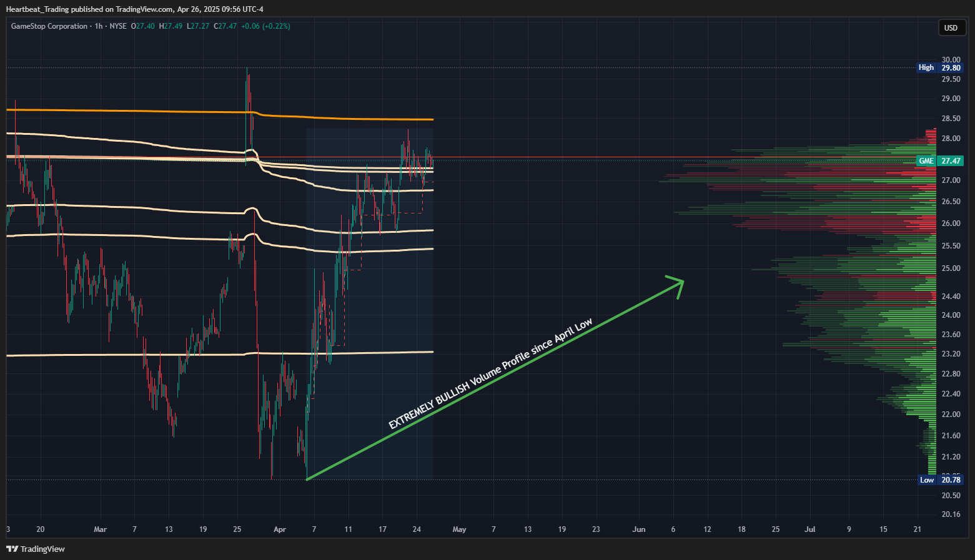Click the 24 date label on the time axis
Image resolution: width=975 pixels, height=560 pixels.
(417, 529)
